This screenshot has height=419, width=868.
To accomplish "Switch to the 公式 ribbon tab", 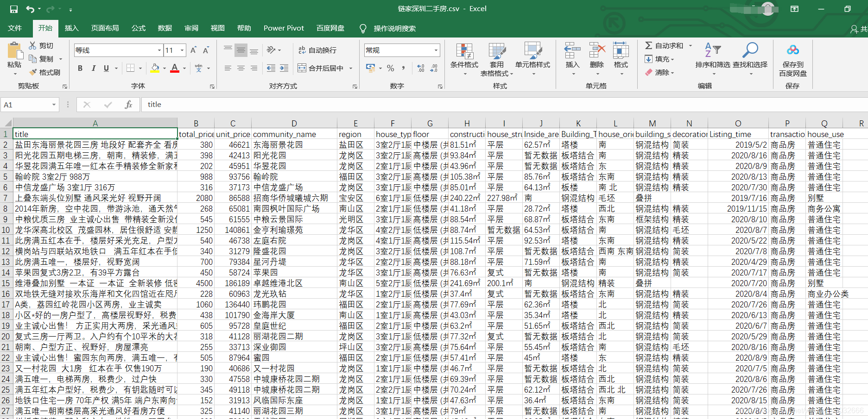I will (x=138, y=28).
